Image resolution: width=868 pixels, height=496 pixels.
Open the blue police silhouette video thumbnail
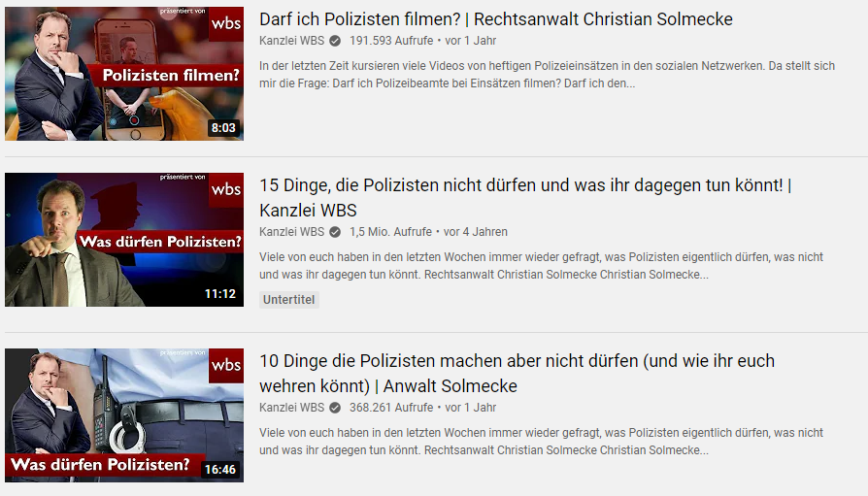pos(124,240)
